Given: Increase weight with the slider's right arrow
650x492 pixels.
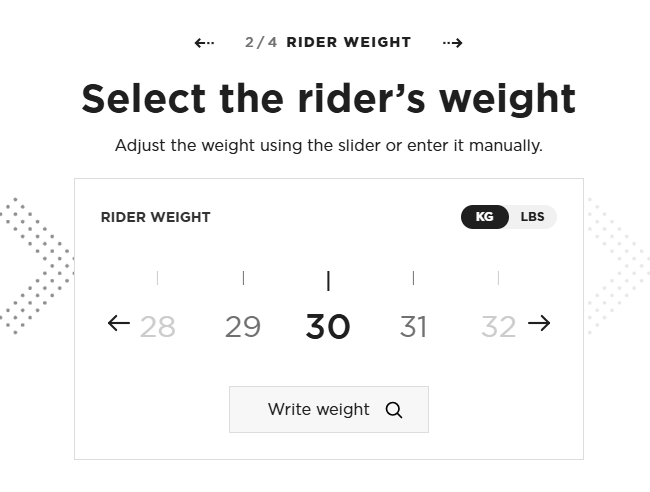Looking at the screenshot, I should 539,323.
